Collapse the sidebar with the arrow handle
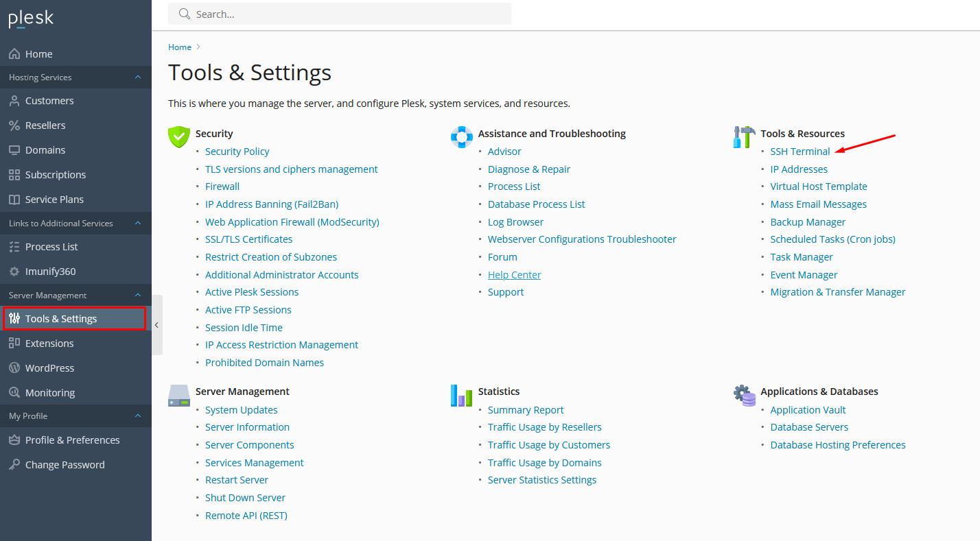980x541 pixels. (x=156, y=325)
